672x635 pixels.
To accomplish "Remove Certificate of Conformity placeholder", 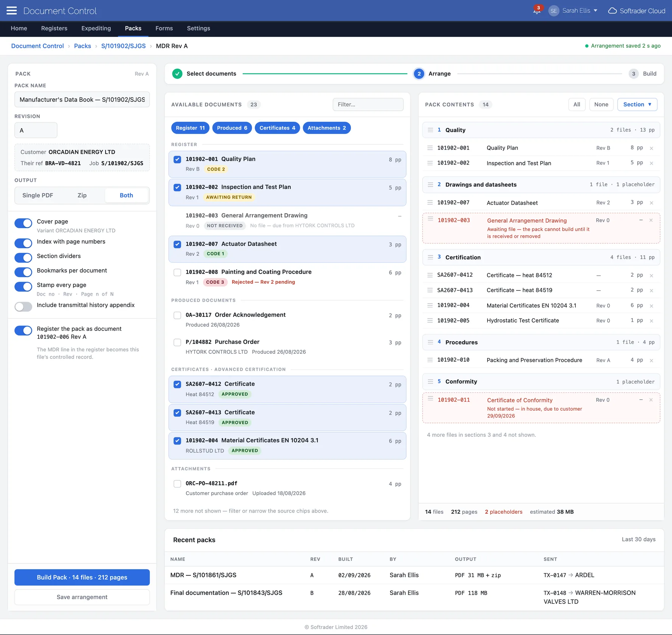I will [x=651, y=400].
